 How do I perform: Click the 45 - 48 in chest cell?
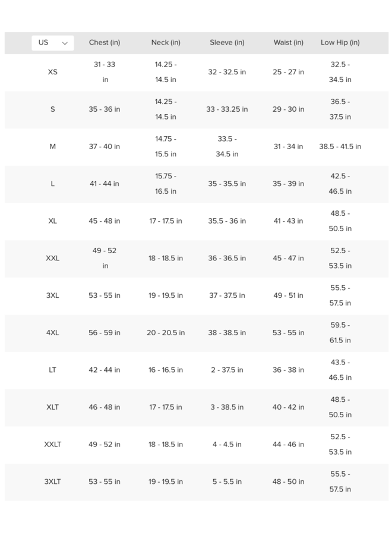pyautogui.click(x=105, y=221)
